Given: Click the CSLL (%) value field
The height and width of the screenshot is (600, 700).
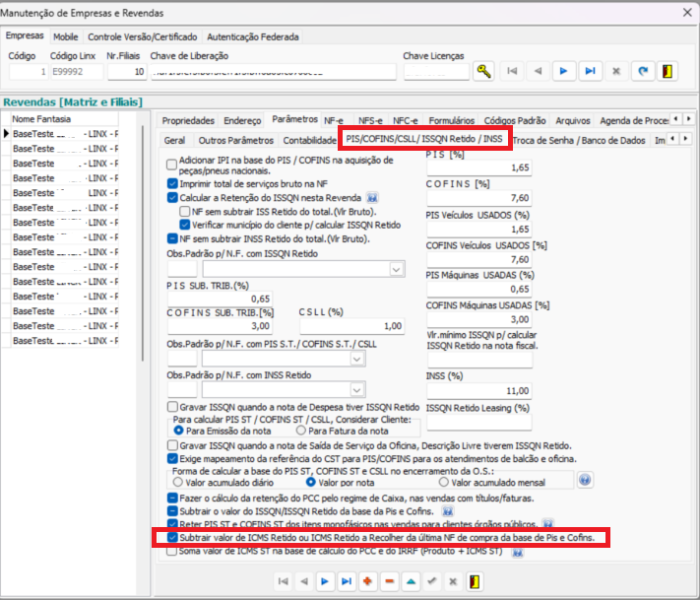Looking at the screenshot, I should click(351, 326).
